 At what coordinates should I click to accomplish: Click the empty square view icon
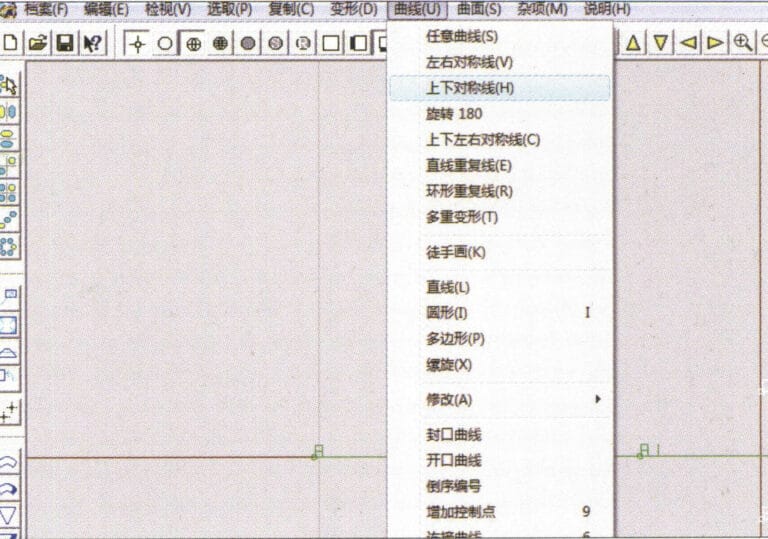[x=331, y=44]
